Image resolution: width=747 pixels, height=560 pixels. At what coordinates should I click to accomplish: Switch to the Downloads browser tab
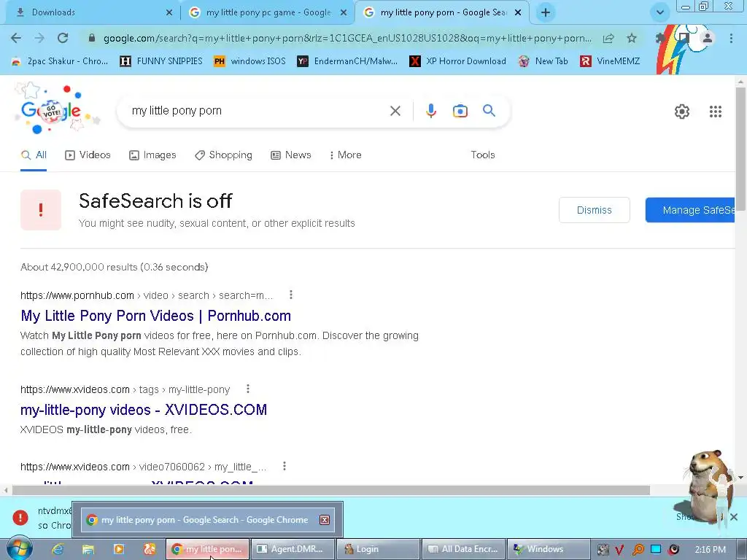tap(90, 12)
